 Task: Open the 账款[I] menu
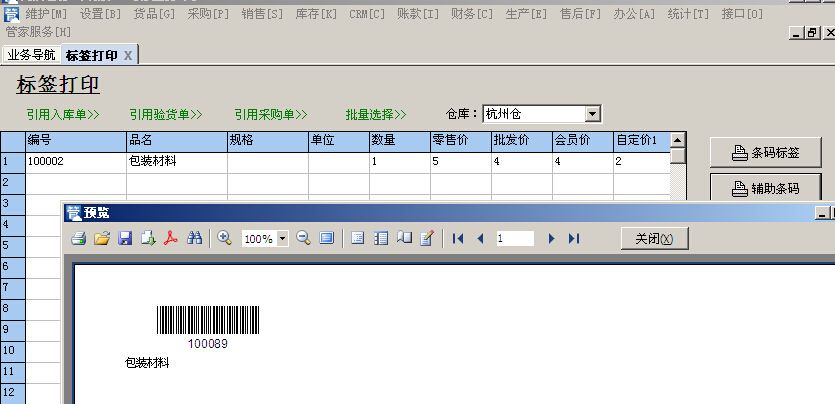tap(418, 14)
